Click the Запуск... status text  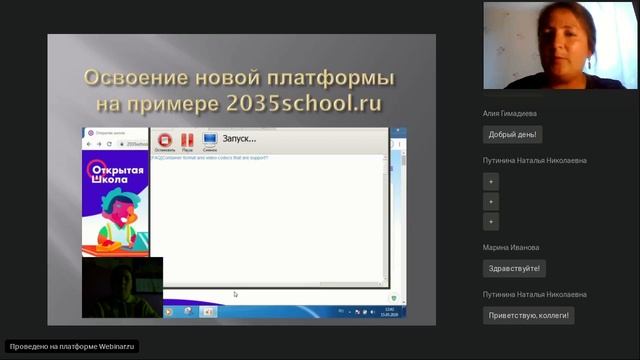[x=239, y=139]
